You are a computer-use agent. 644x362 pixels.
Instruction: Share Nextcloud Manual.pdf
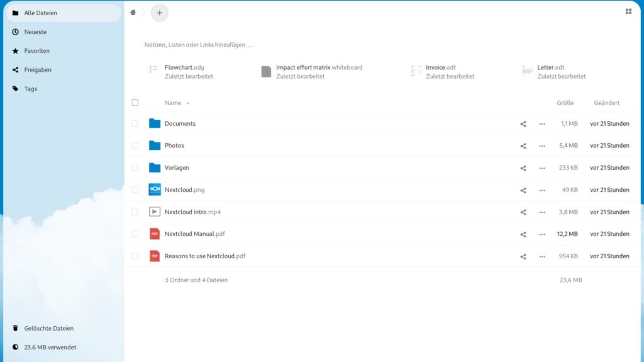523,234
